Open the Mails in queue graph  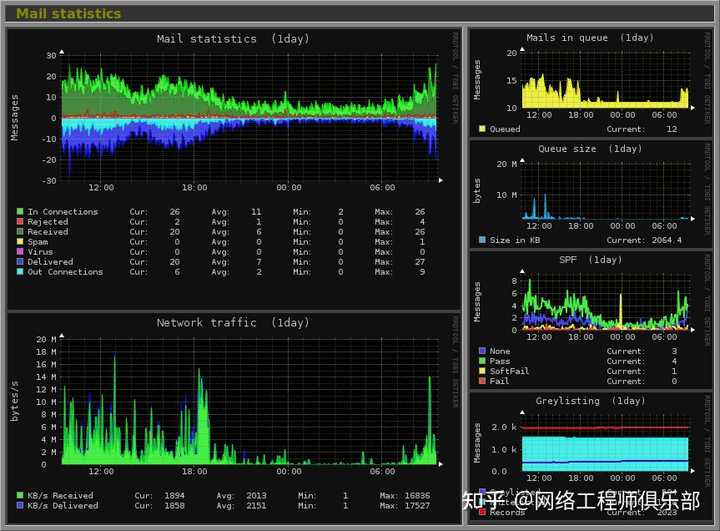591,83
